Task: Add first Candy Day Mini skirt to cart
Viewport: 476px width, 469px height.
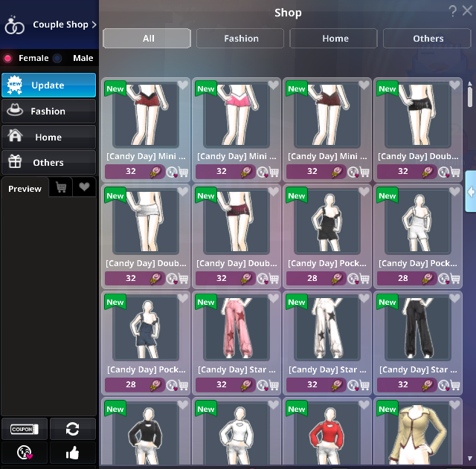Action: point(183,172)
